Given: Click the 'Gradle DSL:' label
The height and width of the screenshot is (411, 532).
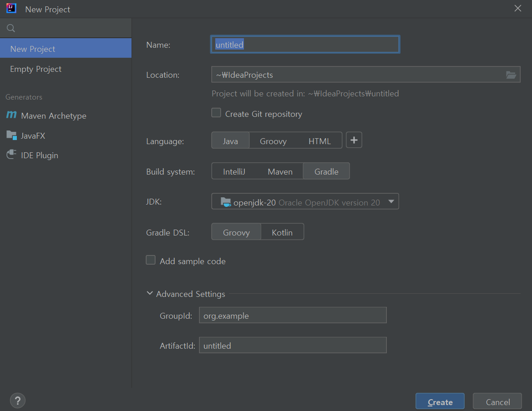Looking at the screenshot, I should point(167,232).
